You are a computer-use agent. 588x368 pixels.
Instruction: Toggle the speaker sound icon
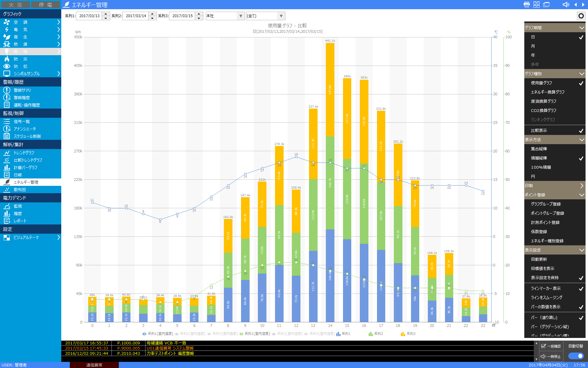[566, 5]
